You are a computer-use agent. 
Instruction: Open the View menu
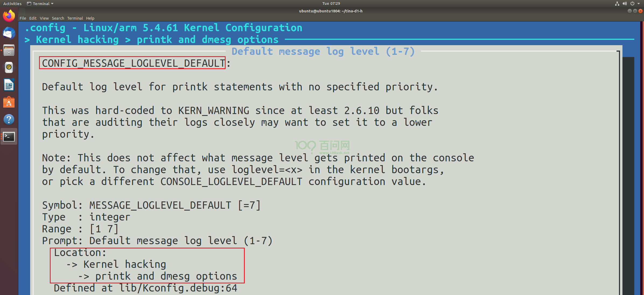[44, 18]
